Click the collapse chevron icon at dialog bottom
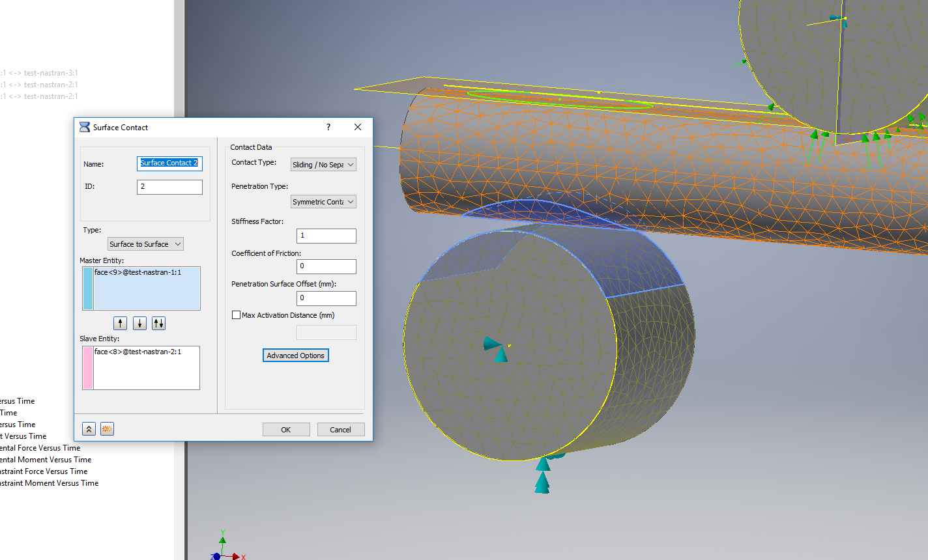 coord(89,428)
